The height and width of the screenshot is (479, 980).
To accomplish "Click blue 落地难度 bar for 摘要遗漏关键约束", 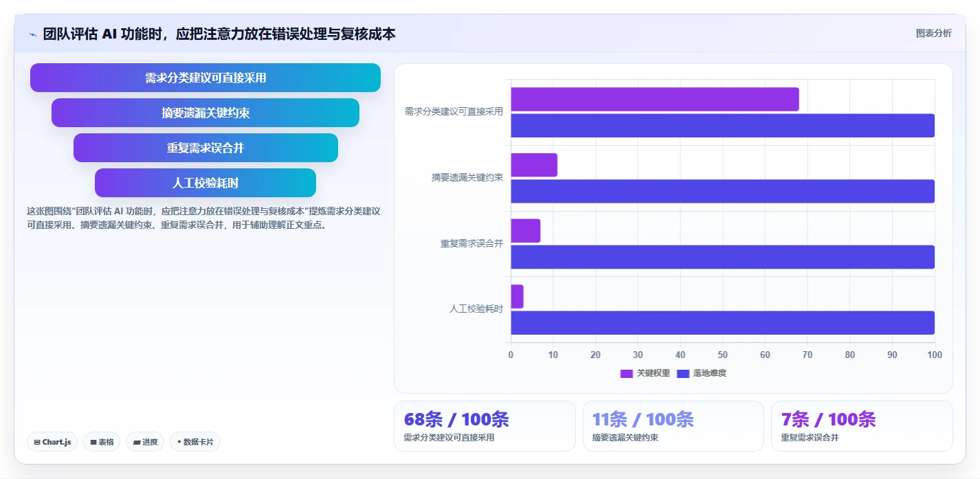I will pos(722,191).
